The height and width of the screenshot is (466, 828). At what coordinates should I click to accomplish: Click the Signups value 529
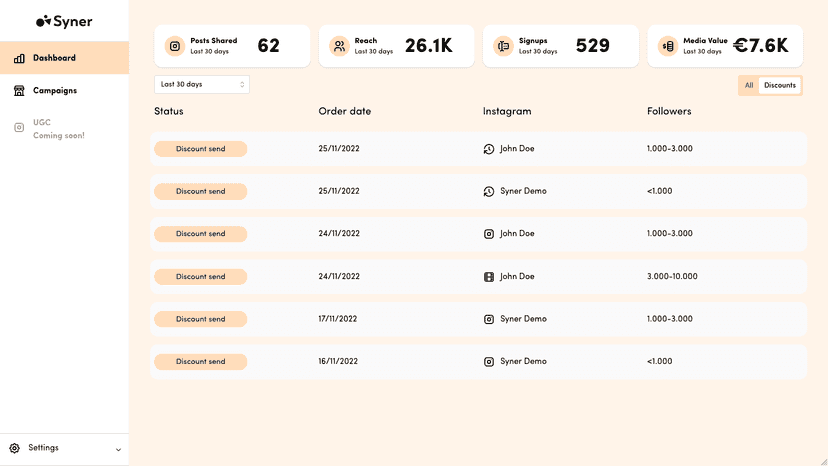click(x=592, y=46)
